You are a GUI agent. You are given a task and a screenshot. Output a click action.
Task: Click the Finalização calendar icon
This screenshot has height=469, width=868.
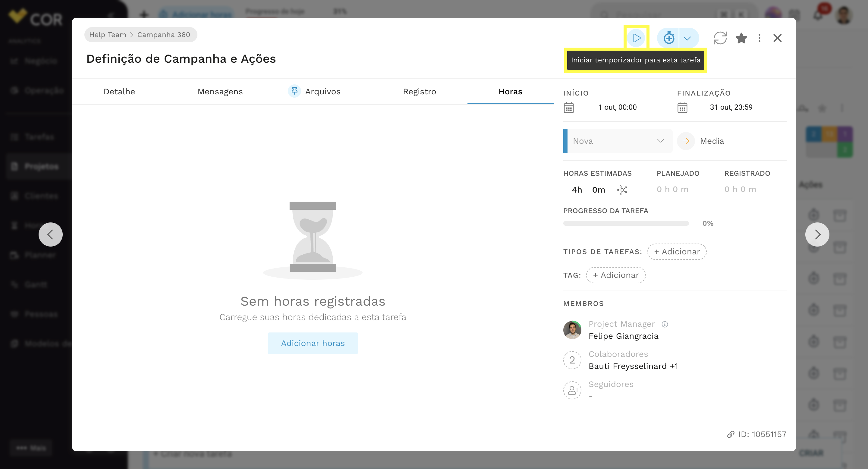click(x=682, y=108)
